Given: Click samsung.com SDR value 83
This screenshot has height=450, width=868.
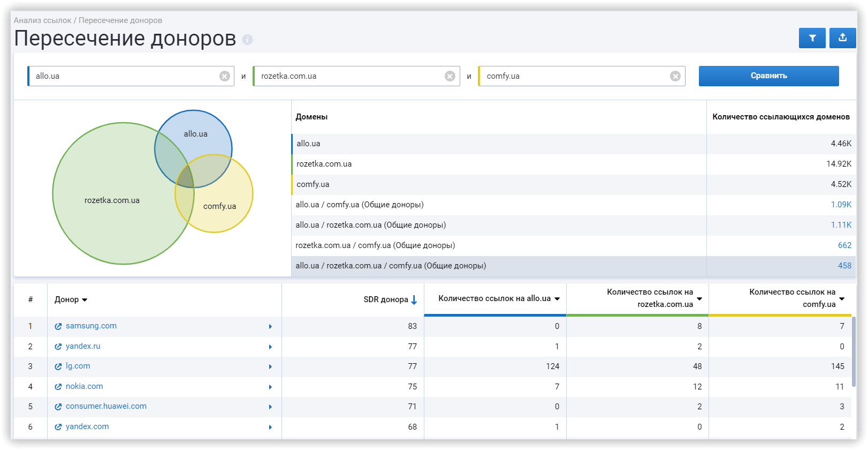Looking at the screenshot, I should [412, 326].
